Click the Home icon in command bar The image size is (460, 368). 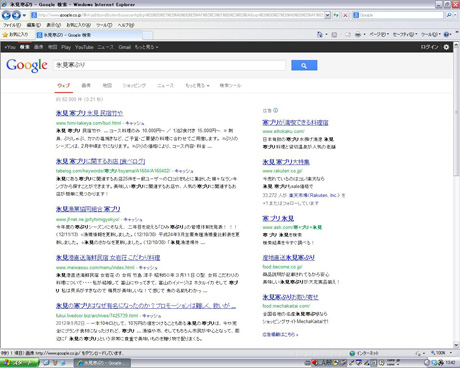click(319, 34)
